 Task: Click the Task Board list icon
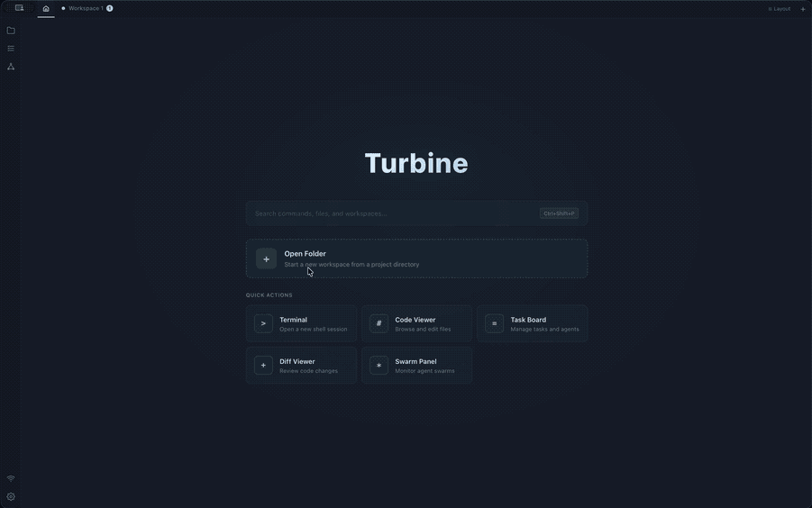[495, 323]
